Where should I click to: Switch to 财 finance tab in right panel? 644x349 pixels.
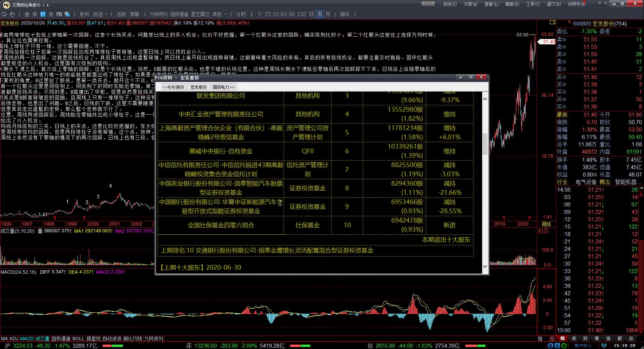(585, 338)
